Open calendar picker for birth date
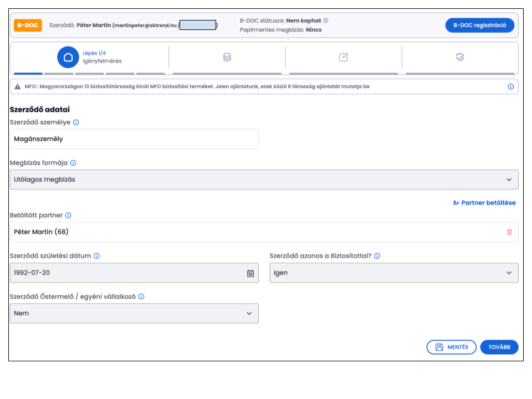This screenshot has width=532, height=399. coord(250,273)
